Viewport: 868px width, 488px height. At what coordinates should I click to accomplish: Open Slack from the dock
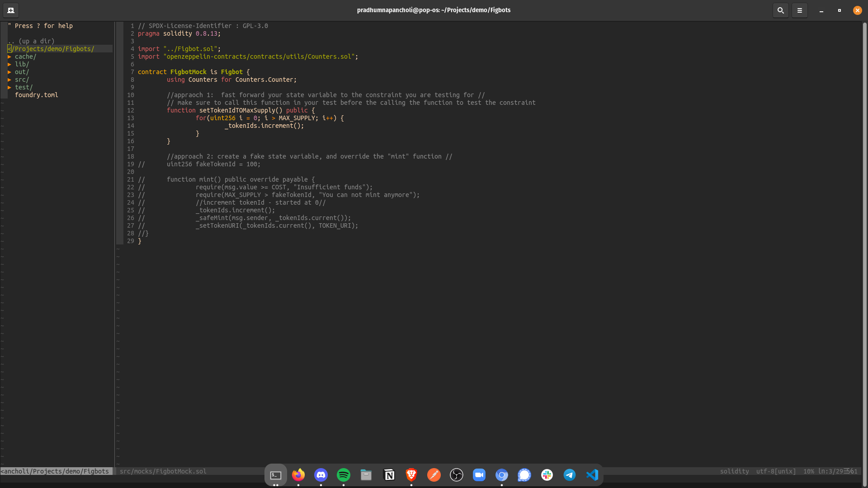(x=547, y=475)
